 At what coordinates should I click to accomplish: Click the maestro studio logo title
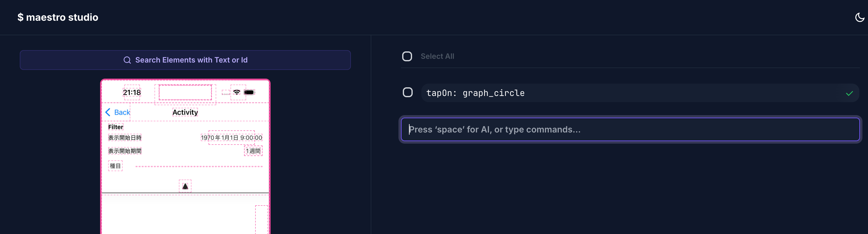[58, 17]
